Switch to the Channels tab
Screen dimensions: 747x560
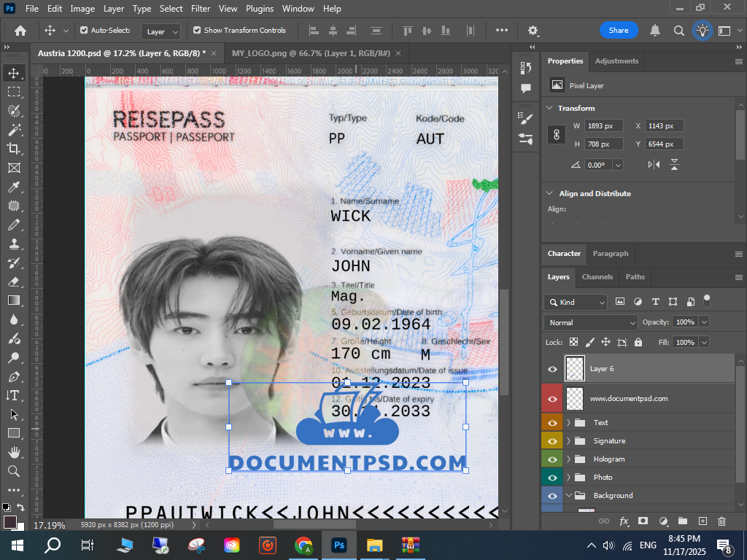point(597,277)
